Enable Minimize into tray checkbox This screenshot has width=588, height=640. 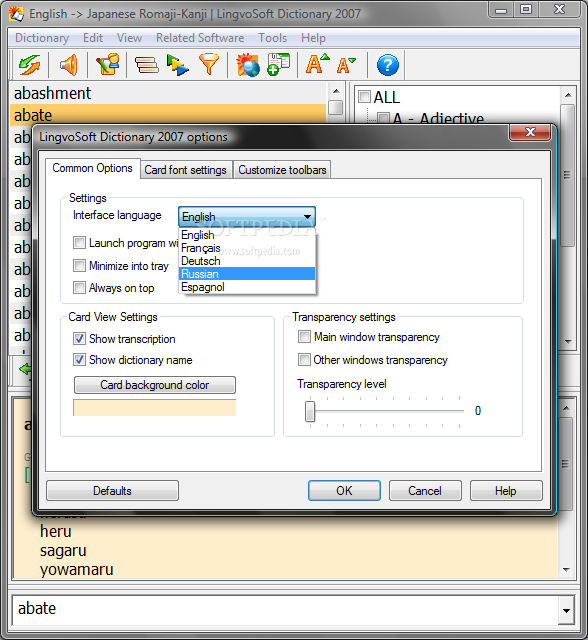click(79, 266)
